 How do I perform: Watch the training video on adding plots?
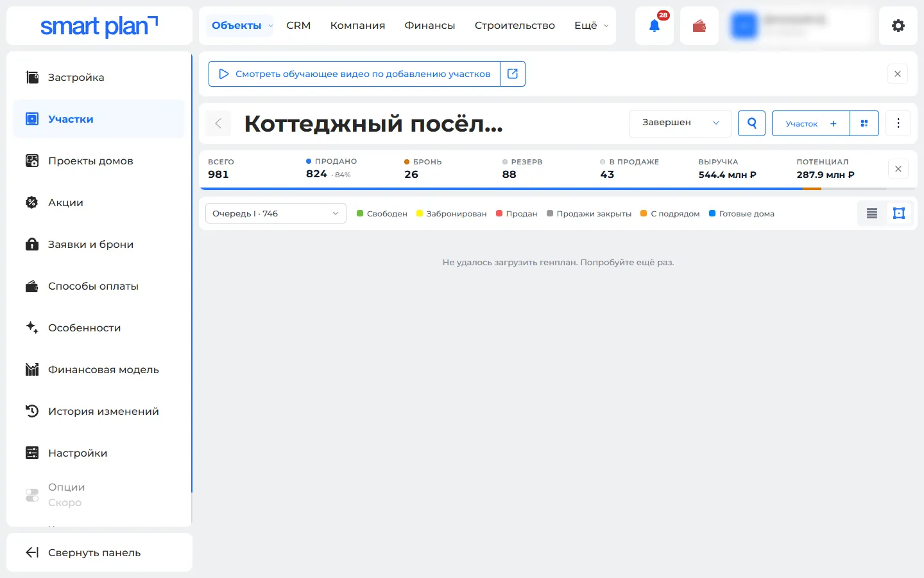point(354,74)
